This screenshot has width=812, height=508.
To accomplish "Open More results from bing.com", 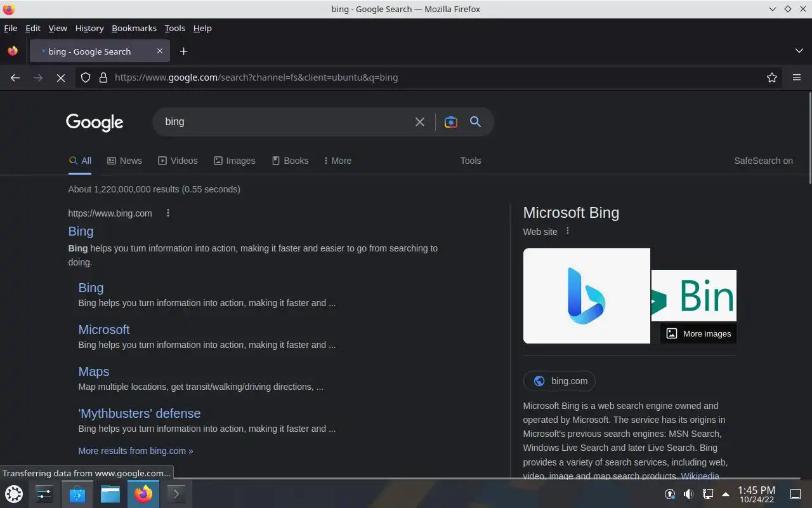I will (136, 451).
